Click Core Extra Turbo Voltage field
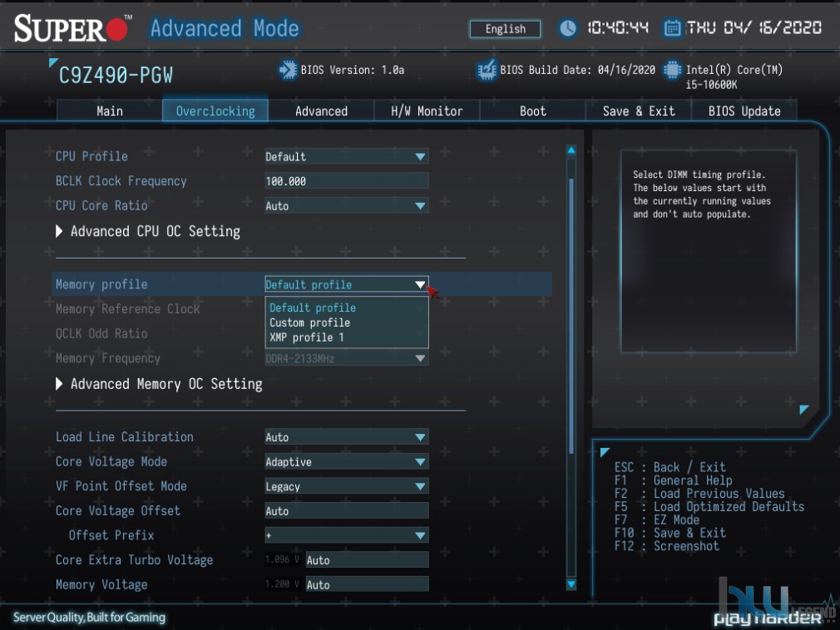Viewport: 840px width, 630px height. [x=367, y=560]
